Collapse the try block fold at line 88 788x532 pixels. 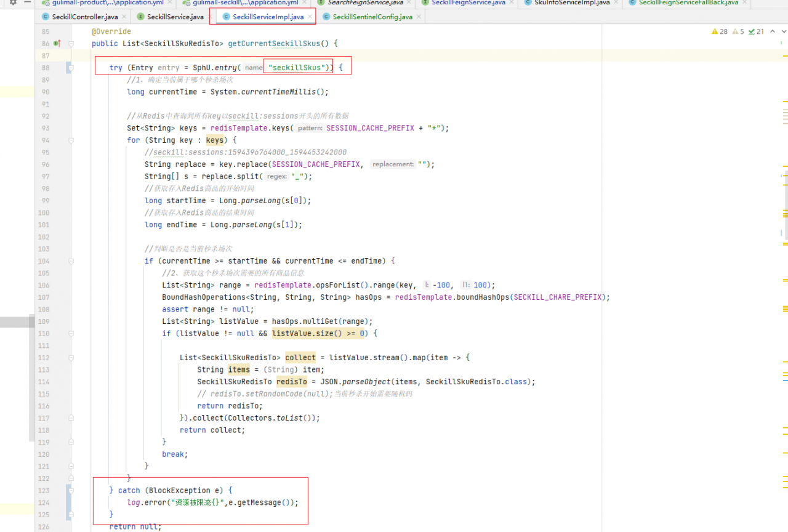tap(71, 68)
